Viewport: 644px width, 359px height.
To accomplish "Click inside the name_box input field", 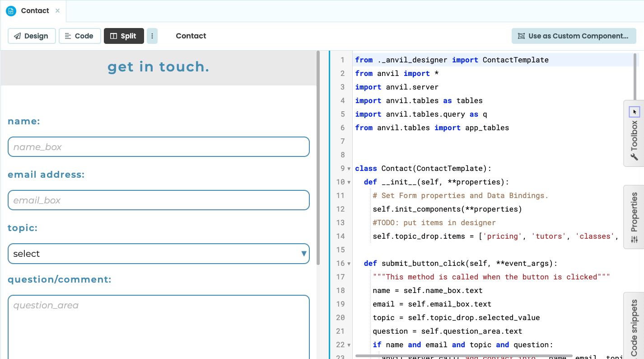I will 158,147.
